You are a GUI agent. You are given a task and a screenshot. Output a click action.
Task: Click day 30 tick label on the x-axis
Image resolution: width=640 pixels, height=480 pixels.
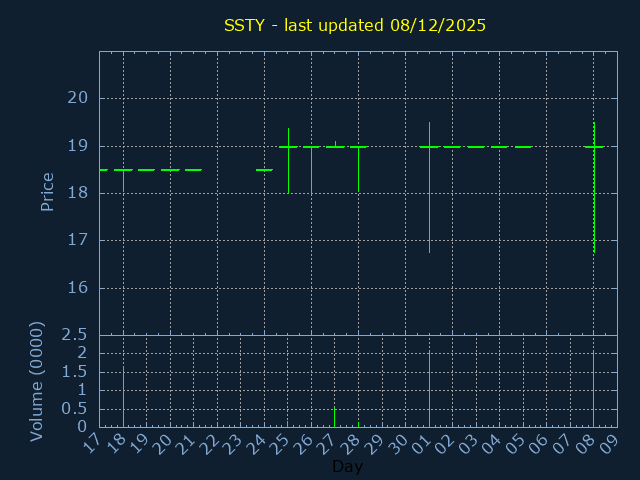400,444
